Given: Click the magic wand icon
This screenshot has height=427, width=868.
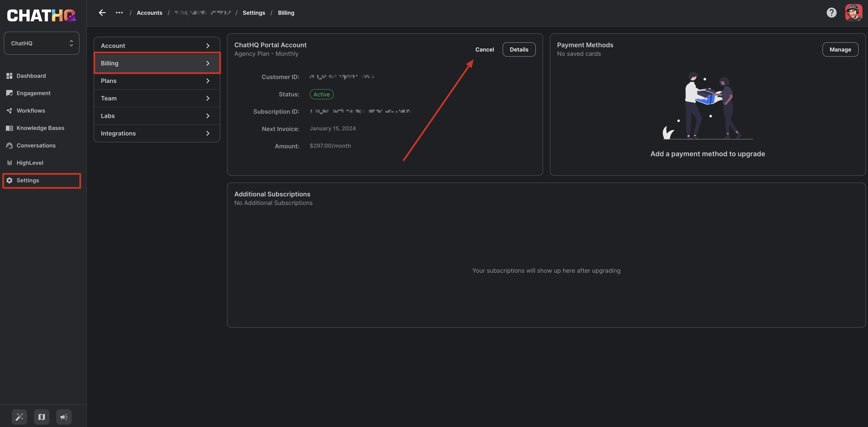Looking at the screenshot, I should (x=19, y=417).
